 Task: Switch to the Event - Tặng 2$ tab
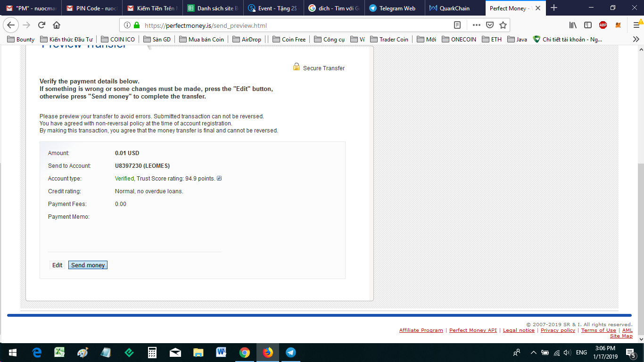click(273, 8)
